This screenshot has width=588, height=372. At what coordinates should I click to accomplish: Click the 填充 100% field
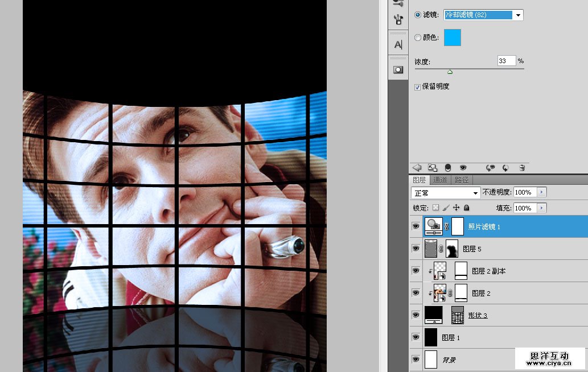coord(525,208)
